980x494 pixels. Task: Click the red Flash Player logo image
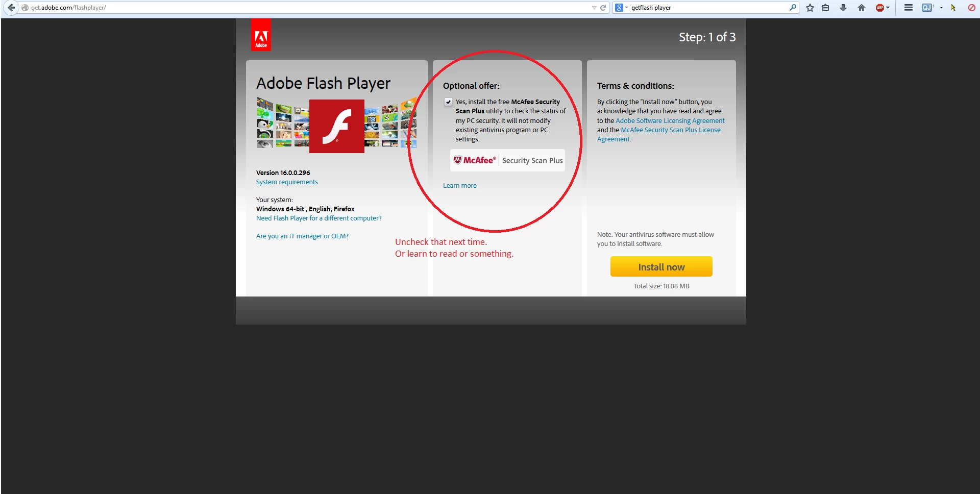[x=337, y=126]
